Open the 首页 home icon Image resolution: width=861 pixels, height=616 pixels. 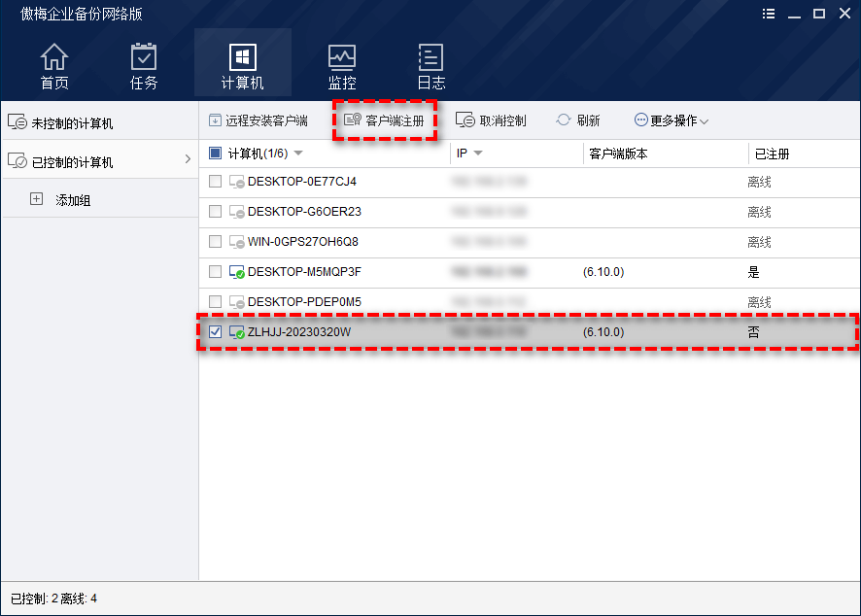pyautogui.click(x=54, y=57)
